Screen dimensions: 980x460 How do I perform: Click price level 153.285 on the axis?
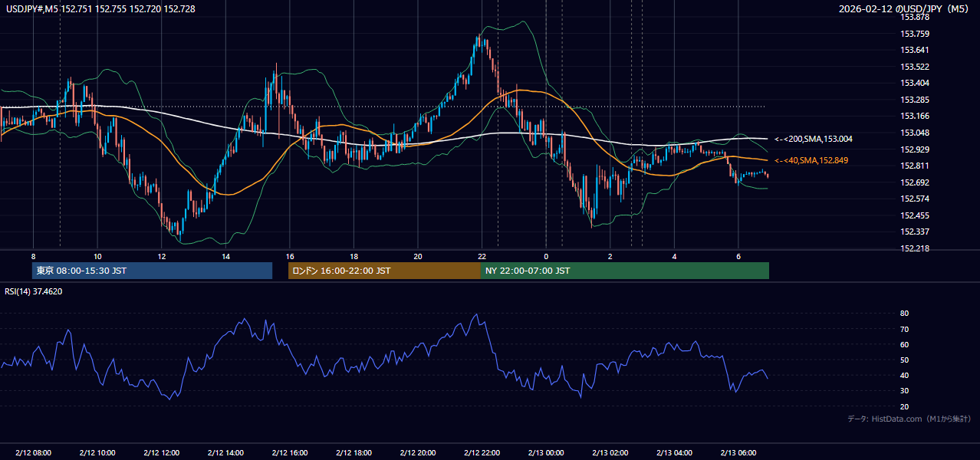(x=915, y=100)
